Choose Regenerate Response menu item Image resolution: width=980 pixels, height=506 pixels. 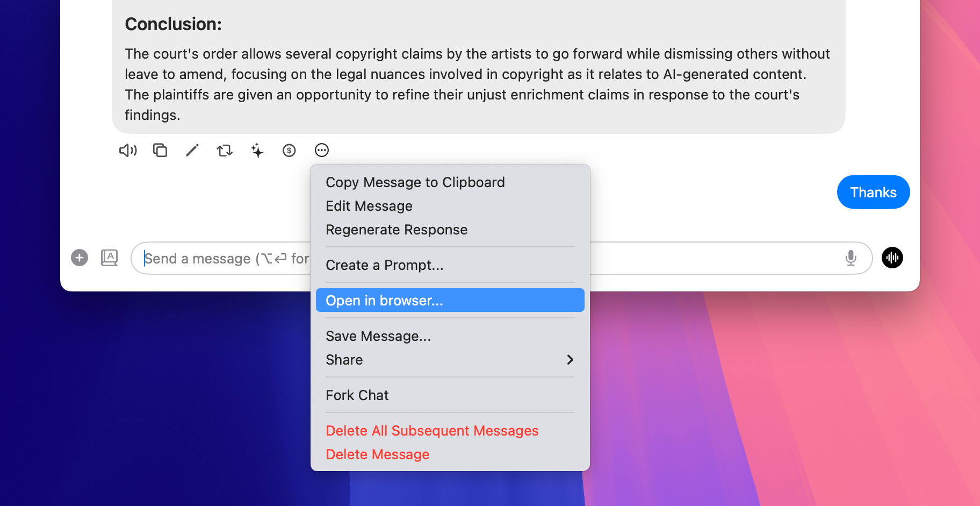tap(450, 230)
